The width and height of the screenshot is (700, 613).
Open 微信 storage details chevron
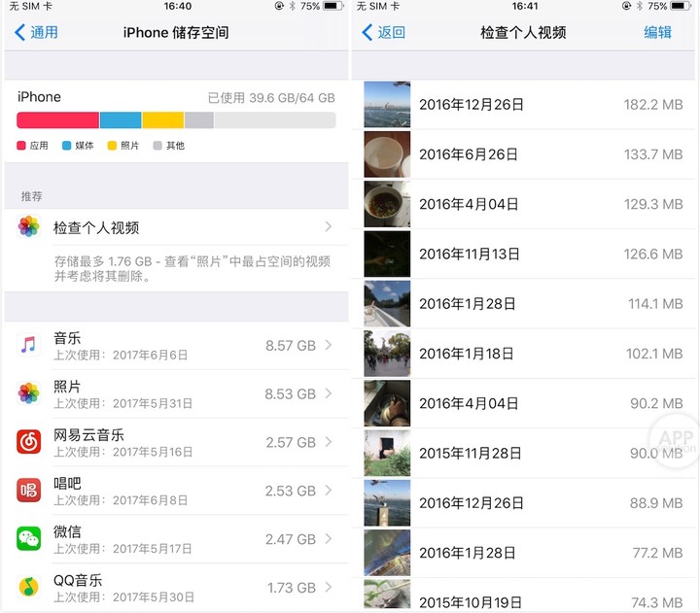[329, 538]
